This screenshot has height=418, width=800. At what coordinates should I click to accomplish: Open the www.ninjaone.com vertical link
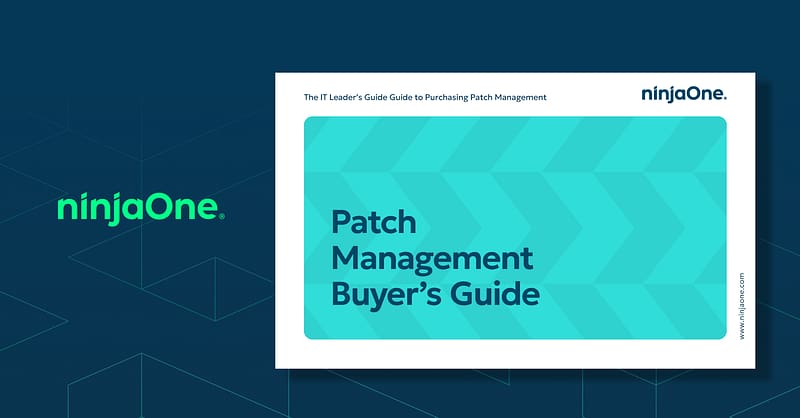(x=742, y=306)
